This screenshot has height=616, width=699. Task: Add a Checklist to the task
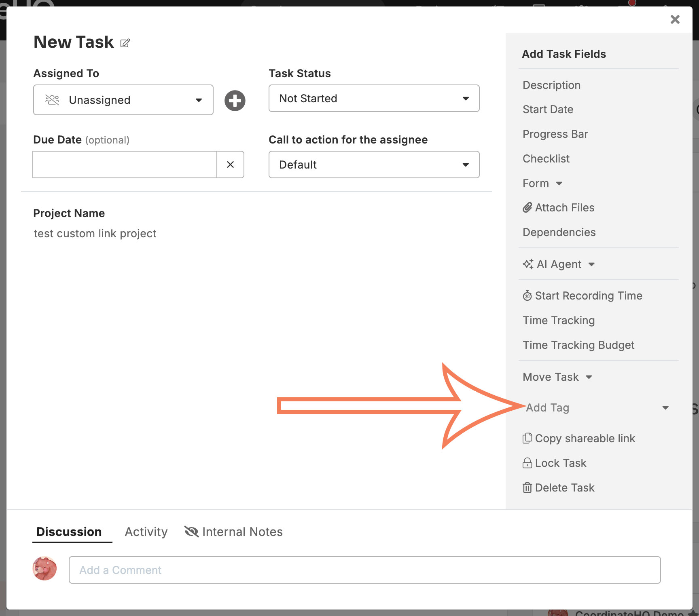546,159
